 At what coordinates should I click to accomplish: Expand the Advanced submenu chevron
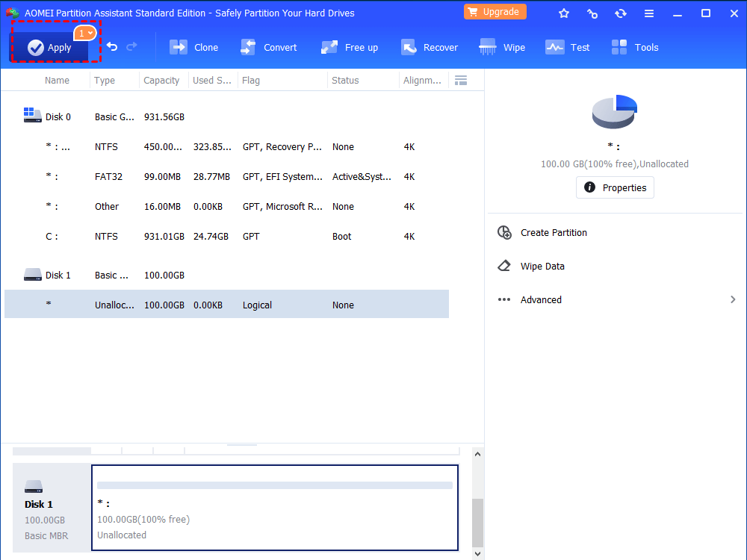[x=733, y=299]
